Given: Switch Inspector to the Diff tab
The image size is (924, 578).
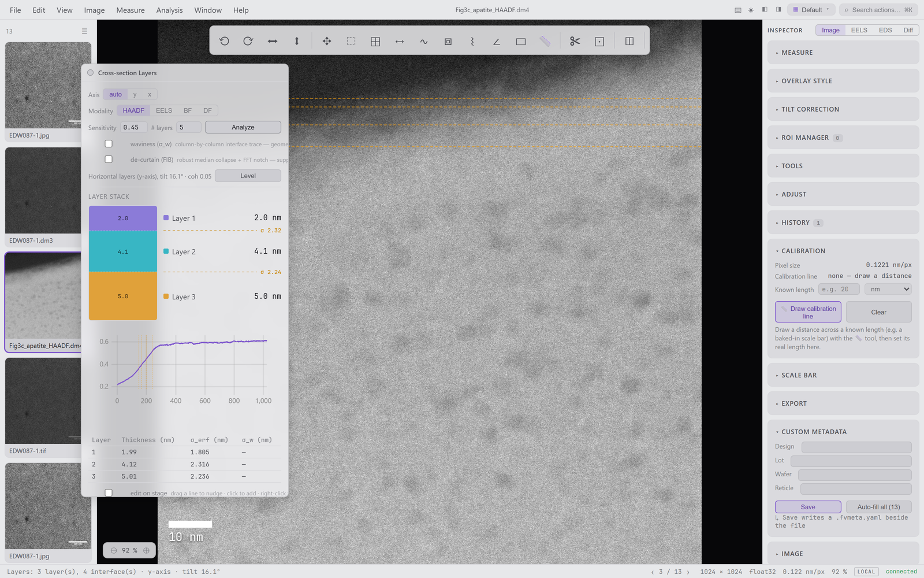Looking at the screenshot, I should click(908, 30).
